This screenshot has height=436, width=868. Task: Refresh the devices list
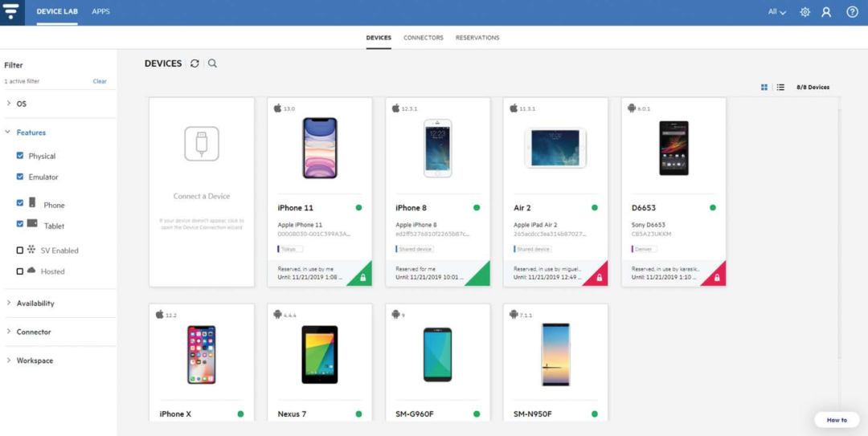(194, 63)
